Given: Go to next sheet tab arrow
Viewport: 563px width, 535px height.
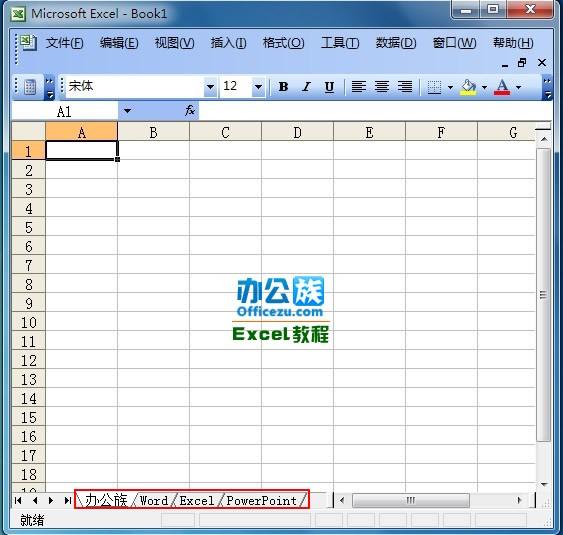Looking at the screenshot, I should tap(51, 500).
